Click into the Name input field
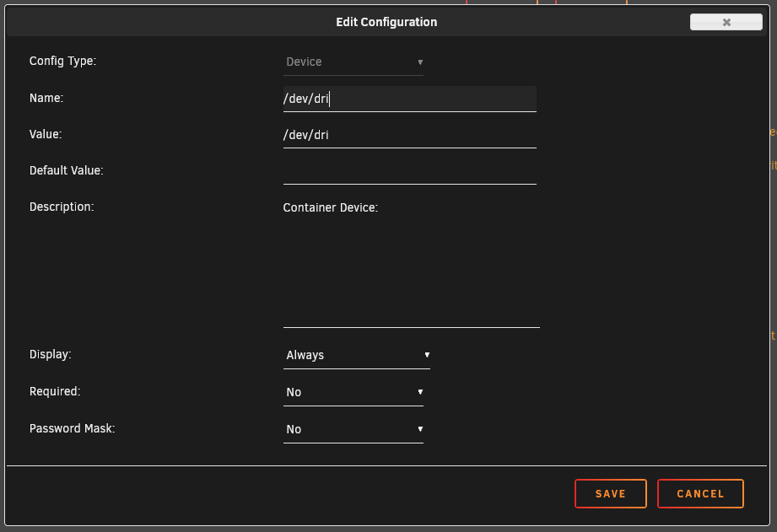The width and height of the screenshot is (777, 532). 410,99
